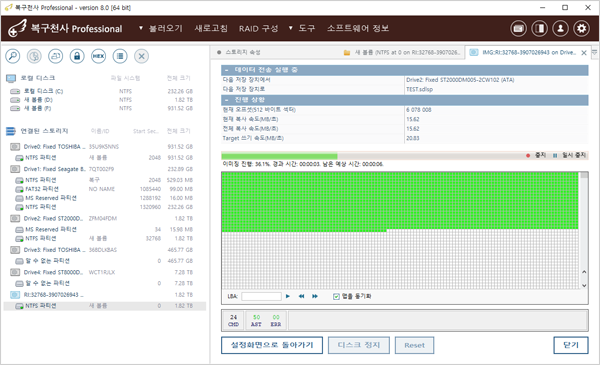Click the Drive4 ST8000D disk icon
Screen dimensions: 600x365
coord(15,272)
